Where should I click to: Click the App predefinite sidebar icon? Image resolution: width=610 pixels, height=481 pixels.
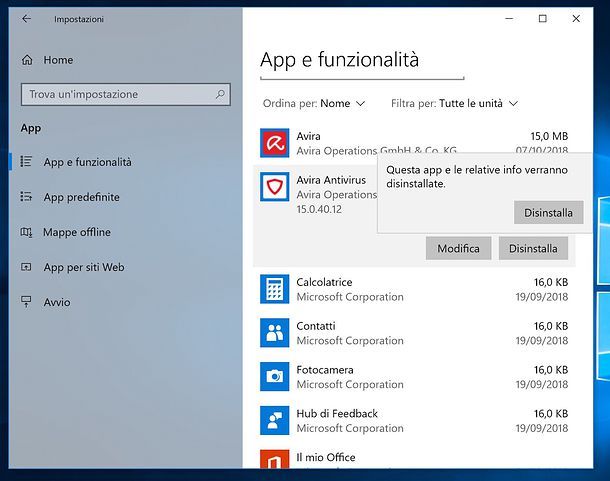click(26, 197)
